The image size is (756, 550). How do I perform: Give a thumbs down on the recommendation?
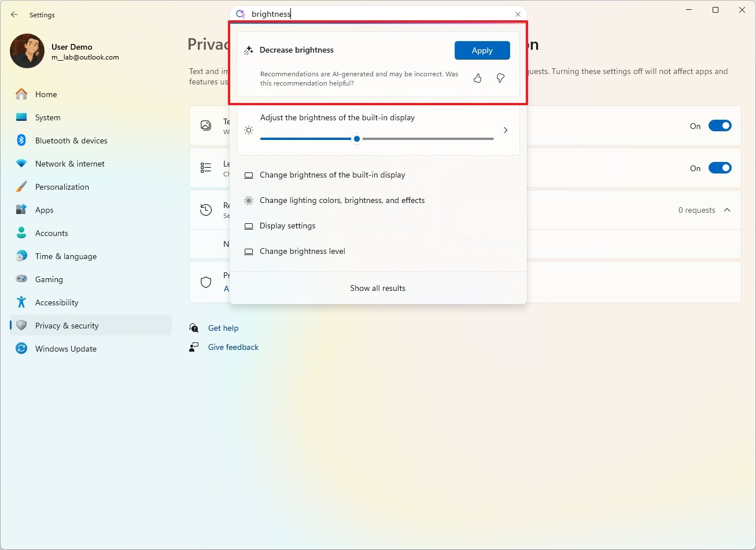pos(500,77)
